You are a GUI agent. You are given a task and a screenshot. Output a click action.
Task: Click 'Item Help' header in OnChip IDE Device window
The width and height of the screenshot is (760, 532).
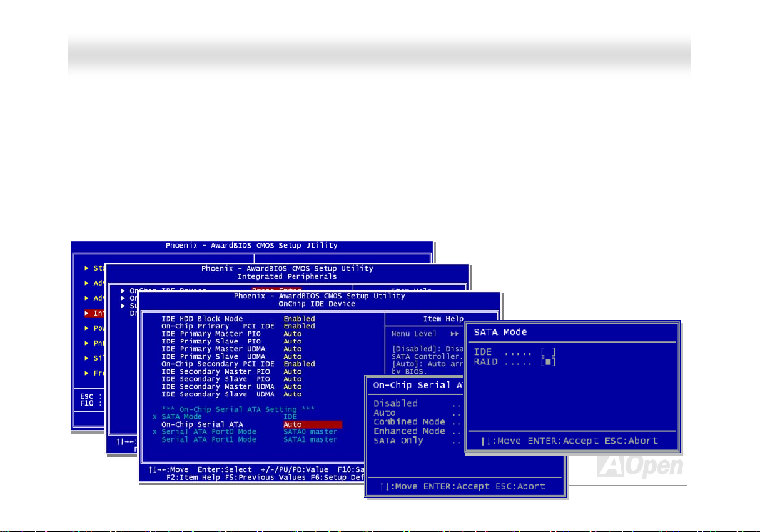coord(443,319)
